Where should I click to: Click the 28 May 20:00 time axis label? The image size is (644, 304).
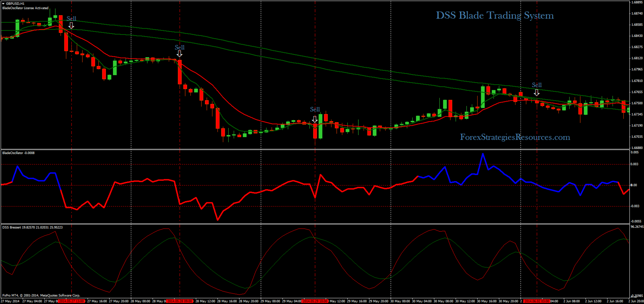pos(249,301)
